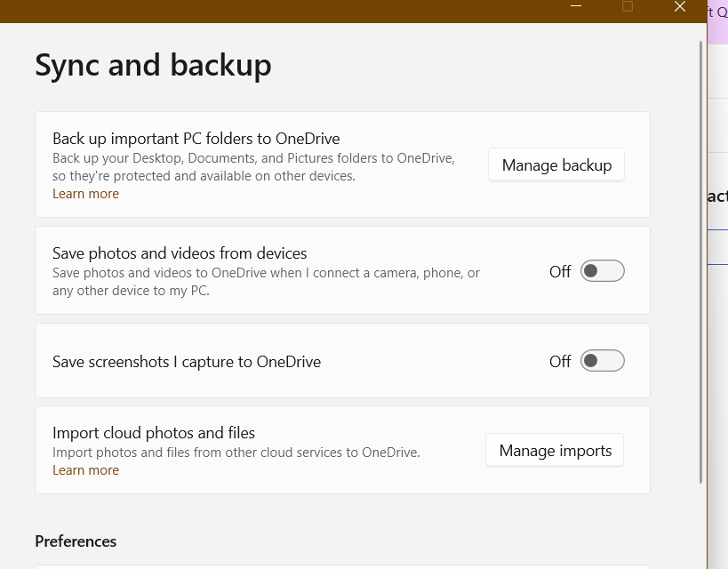Image resolution: width=728 pixels, height=569 pixels.
Task: Click 'Import photos and files from other cloud services' description
Action: pyautogui.click(x=236, y=452)
